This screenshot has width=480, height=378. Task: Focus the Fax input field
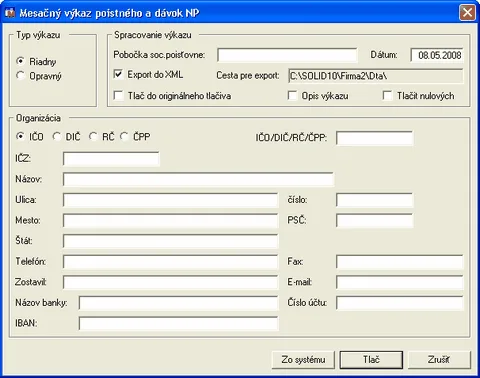click(400, 262)
